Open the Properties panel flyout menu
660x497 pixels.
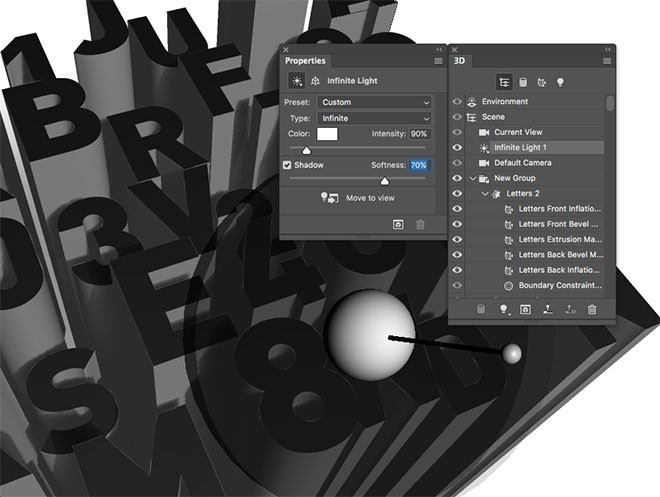tap(438, 61)
